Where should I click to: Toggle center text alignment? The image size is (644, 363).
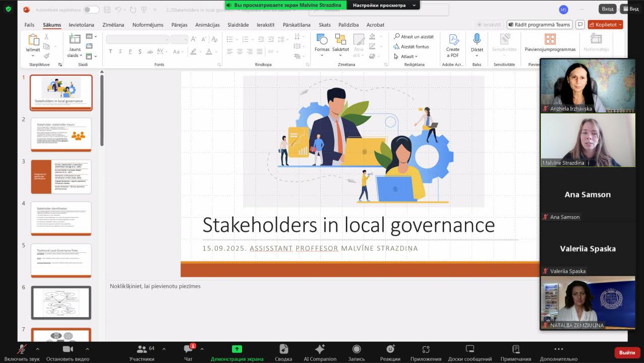pos(239,51)
